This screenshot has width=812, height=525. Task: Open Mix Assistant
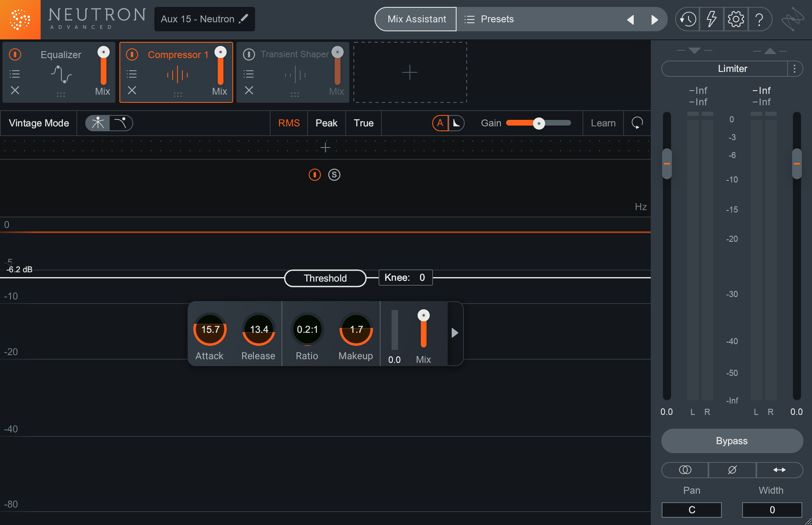416,19
